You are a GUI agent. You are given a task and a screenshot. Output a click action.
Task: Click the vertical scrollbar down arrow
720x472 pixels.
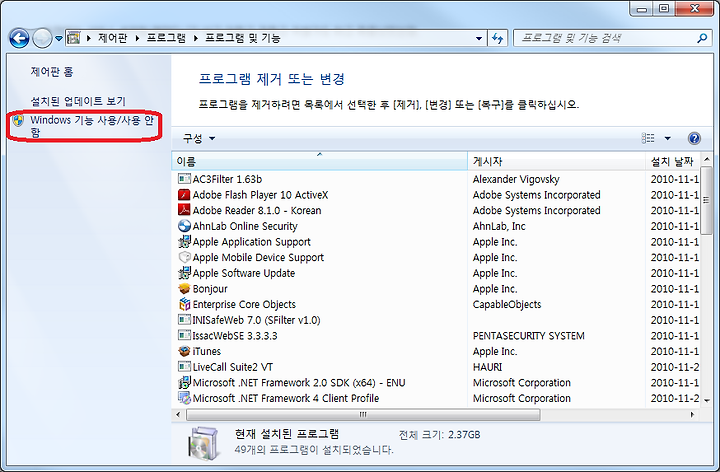707,400
